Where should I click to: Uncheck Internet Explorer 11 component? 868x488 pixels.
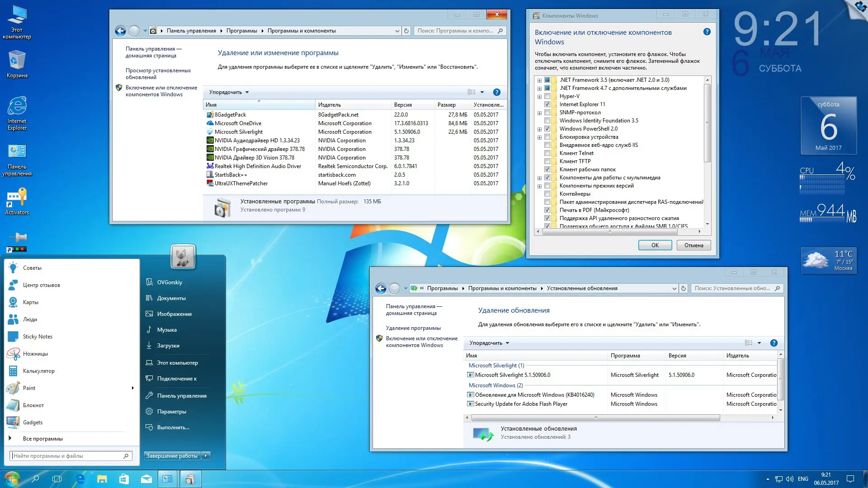[x=547, y=104]
